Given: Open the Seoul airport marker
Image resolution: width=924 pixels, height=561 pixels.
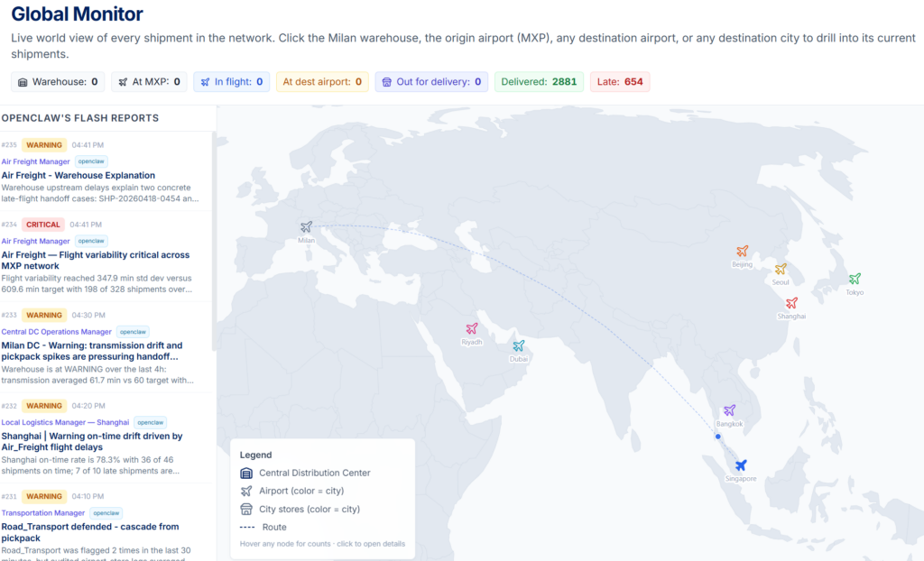Looking at the screenshot, I should coord(781,269).
